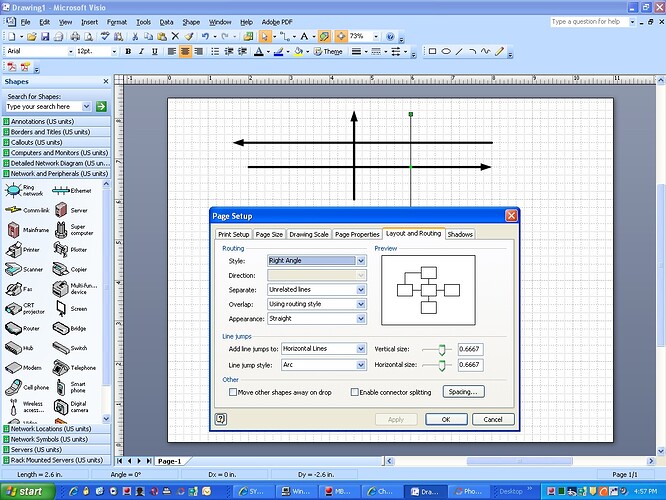Screen dimensions: 666x500
Task: Toggle Italic formatting
Action: pos(141,51)
